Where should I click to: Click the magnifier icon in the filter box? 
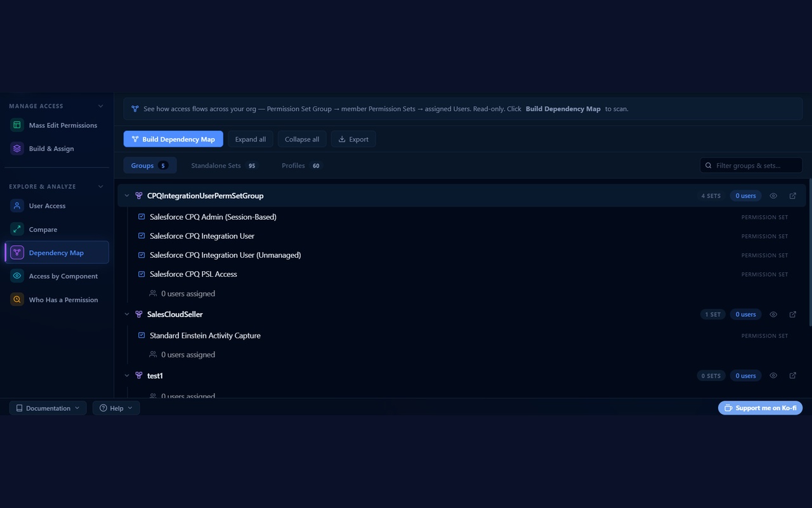pos(709,166)
